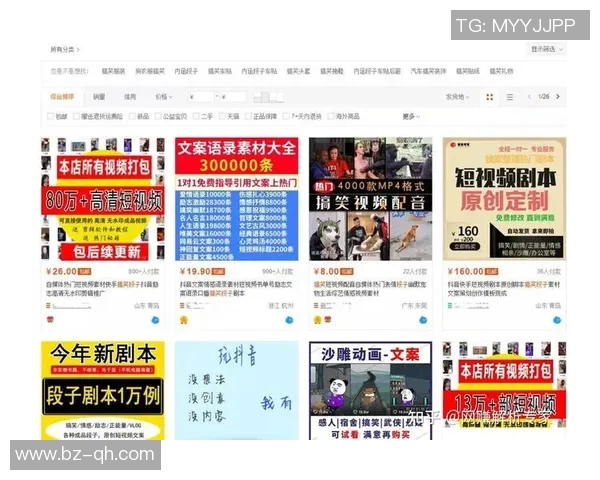Go to previous results page arrow
This screenshot has height=480, width=600.
click(x=529, y=96)
